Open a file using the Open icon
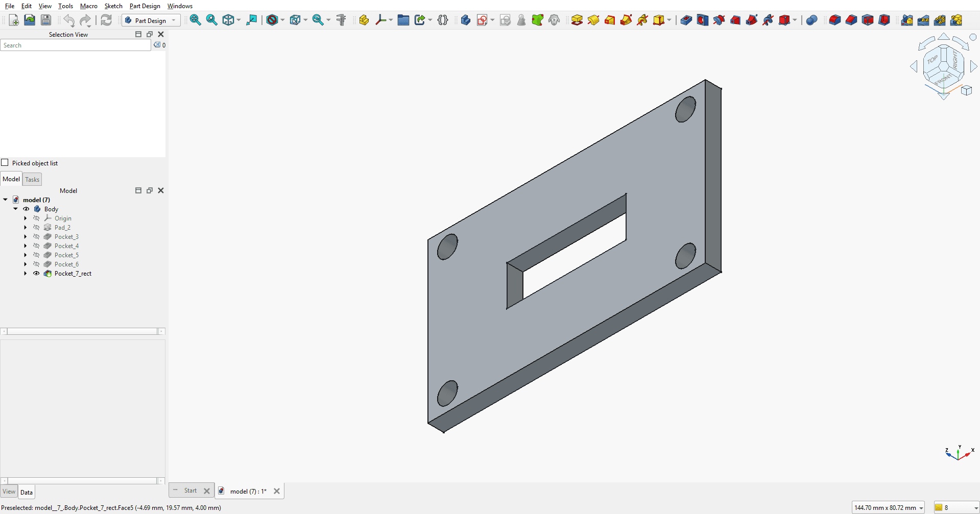This screenshot has height=514, width=980. pyautogui.click(x=30, y=20)
